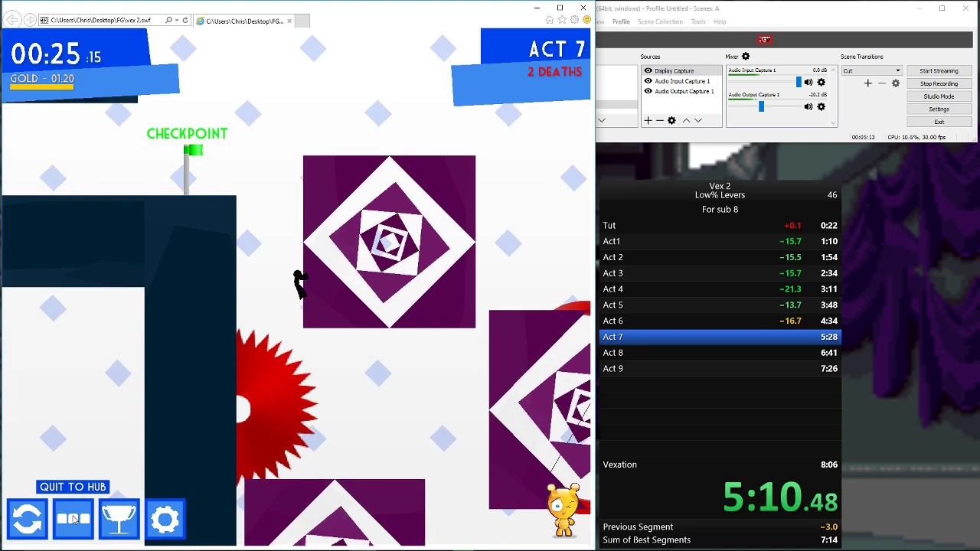Image resolution: width=980 pixels, height=551 pixels.
Task: Close the browser tab for FG file
Action: point(289,21)
